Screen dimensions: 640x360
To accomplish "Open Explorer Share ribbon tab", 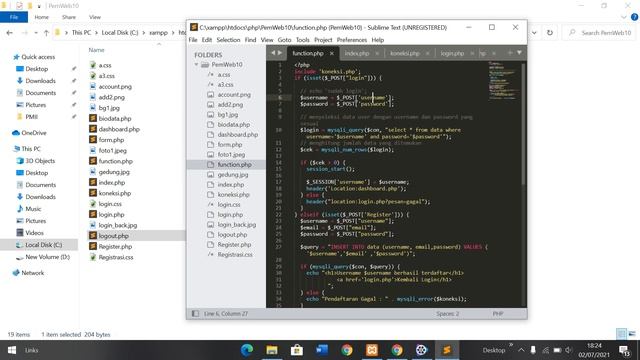I will tap(69, 17).
